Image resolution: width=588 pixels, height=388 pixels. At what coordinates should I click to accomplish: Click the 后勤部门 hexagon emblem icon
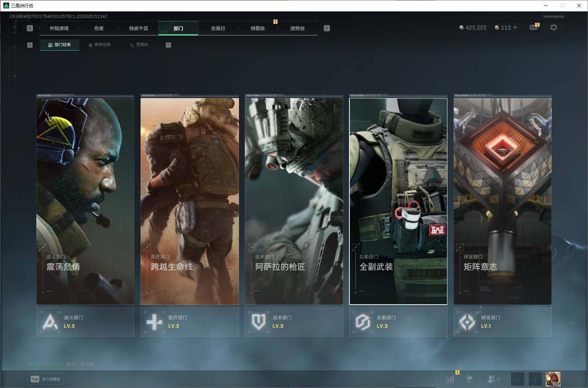click(363, 322)
